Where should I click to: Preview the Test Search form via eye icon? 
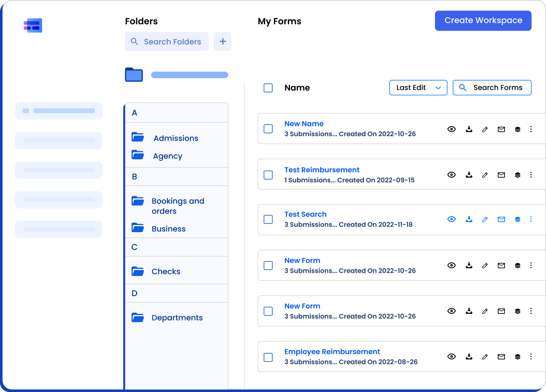[452, 219]
